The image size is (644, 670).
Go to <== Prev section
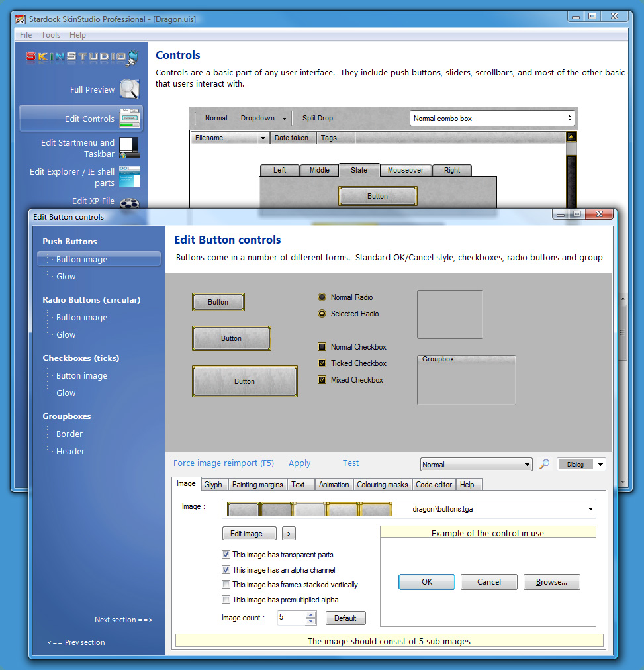coord(76,642)
